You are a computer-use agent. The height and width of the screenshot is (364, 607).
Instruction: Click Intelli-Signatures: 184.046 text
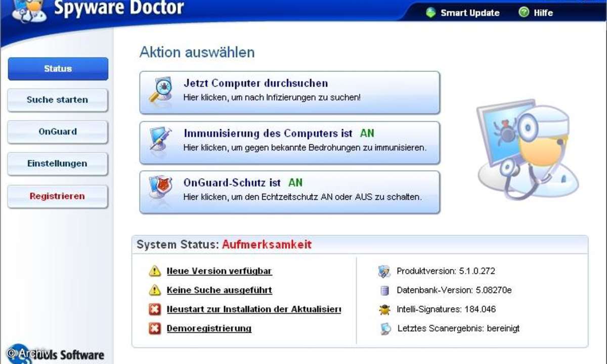coord(446,309)
